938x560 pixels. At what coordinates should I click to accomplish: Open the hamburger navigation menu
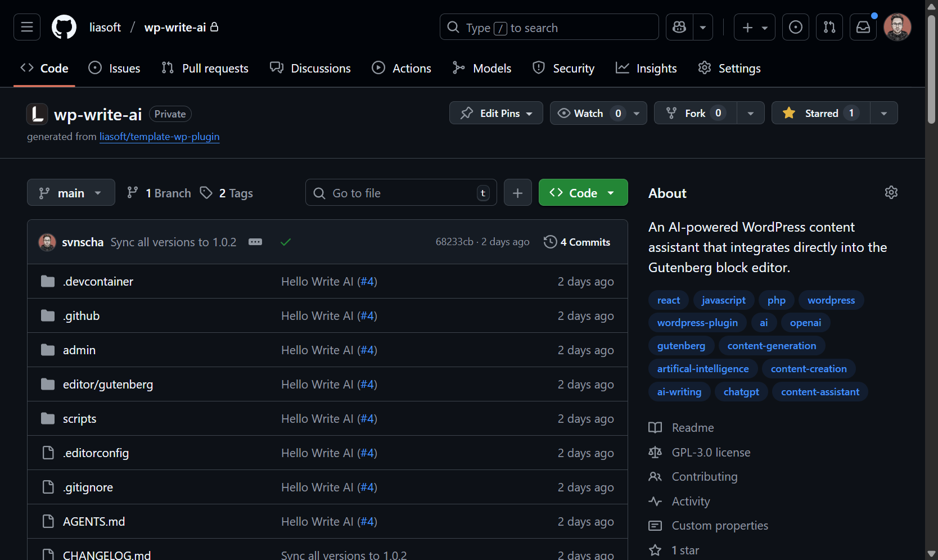tap(27, 27)
